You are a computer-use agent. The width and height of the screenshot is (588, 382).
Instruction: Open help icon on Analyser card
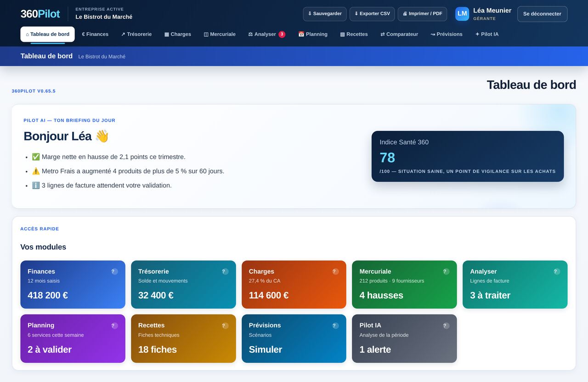click(x=557, y=271)
